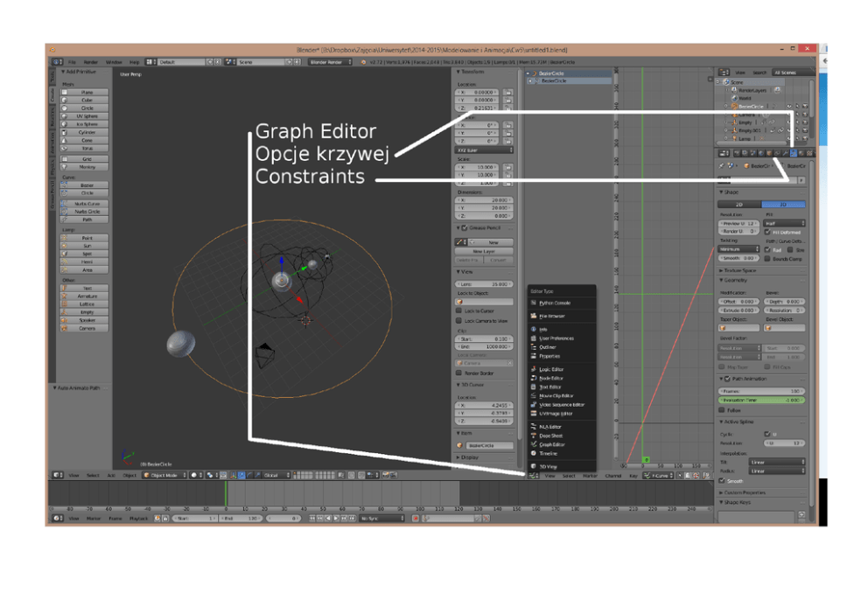Expand the Texture Space panel
The width and height of the screenshot is (868, 614).
(x=741, y=270)
